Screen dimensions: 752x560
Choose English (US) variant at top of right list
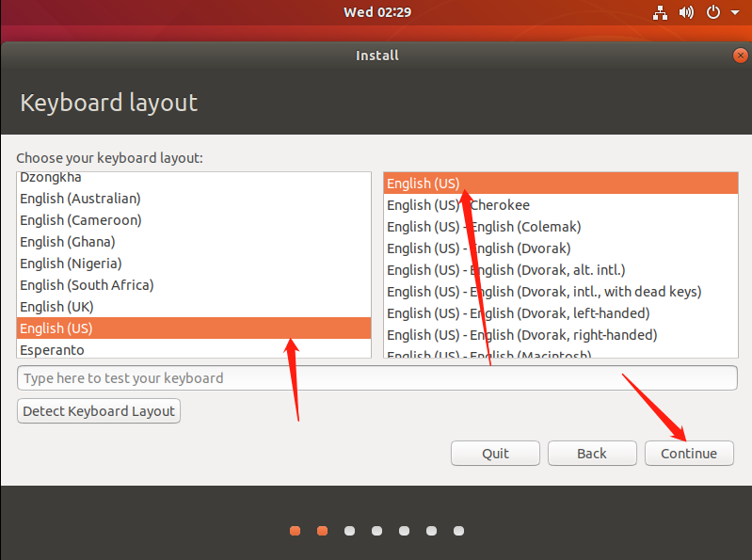[x=561, y=184]
